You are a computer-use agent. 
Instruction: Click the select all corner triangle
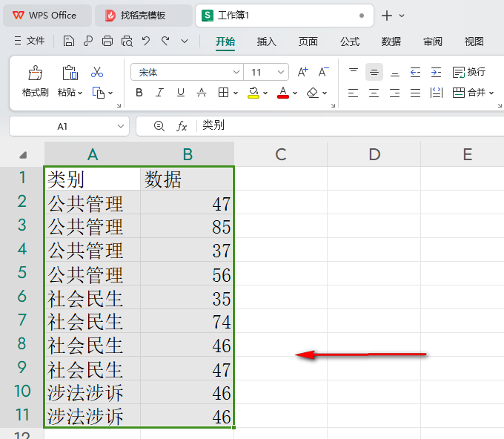[x=22, y=155]
